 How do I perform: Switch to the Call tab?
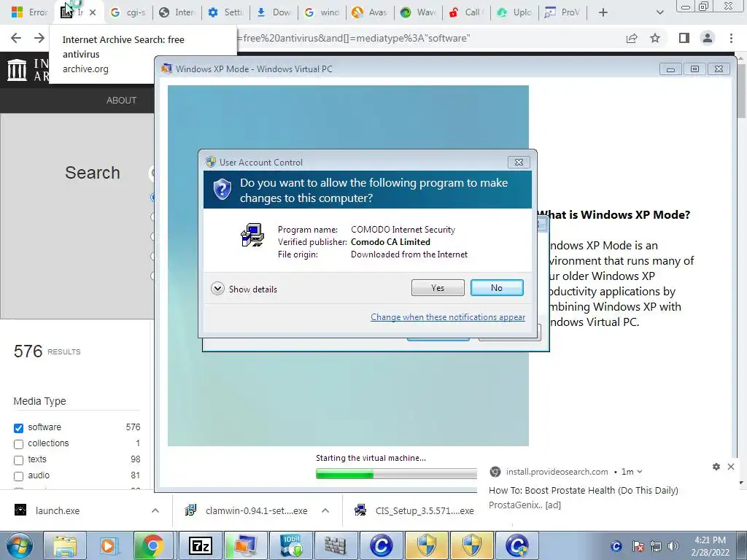pyautogui.click(x=466, y=12)
